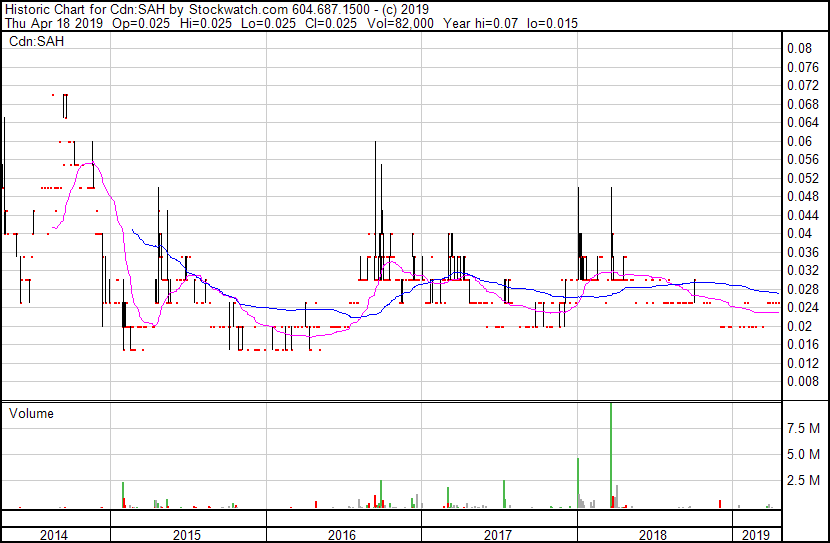Click the 0.044 price axis label
Image resolution: width=830 pixels, height=543 pixels.
click(802, 215)
